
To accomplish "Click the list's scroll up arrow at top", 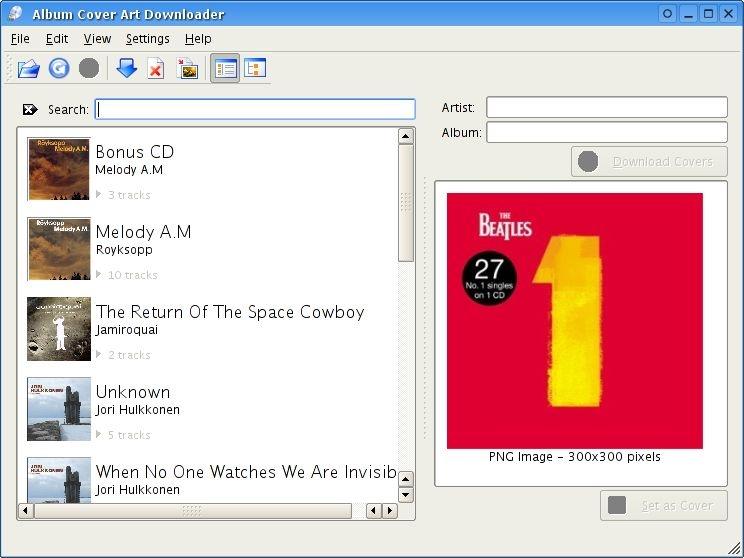I will click(x=405, y=136).
